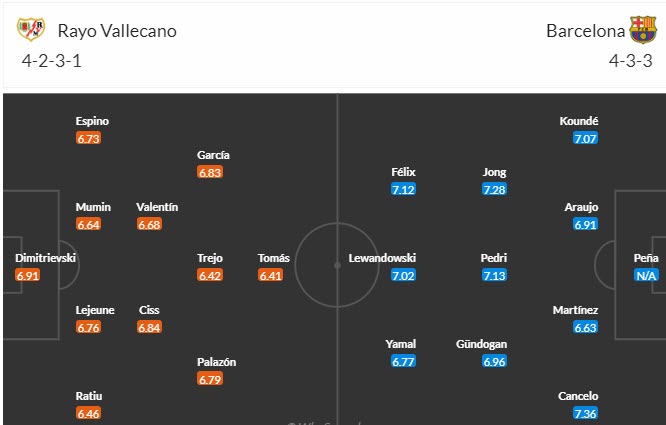Click Dimitrievski's 6.91 rating badge
Screen dimensions: 666x425
point(29,275)
